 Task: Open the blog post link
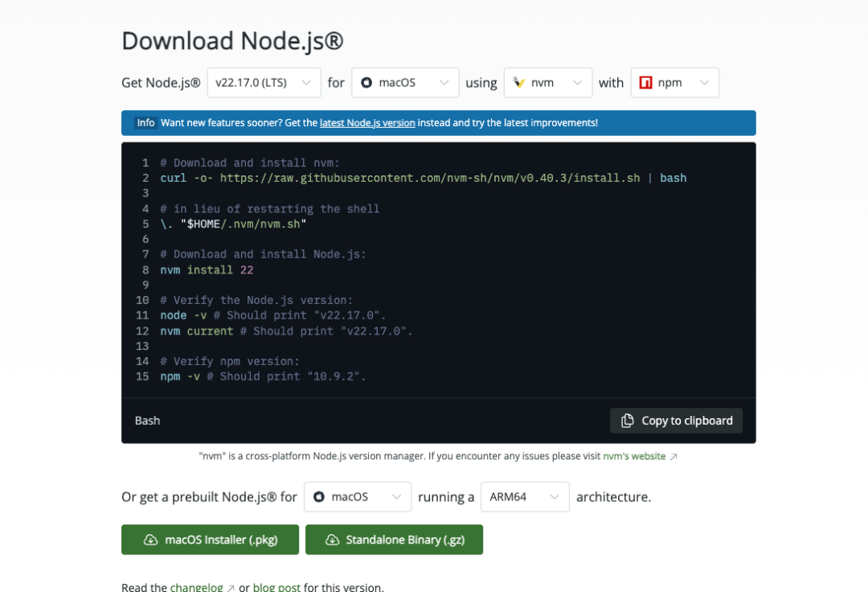(x=276, y=587)
